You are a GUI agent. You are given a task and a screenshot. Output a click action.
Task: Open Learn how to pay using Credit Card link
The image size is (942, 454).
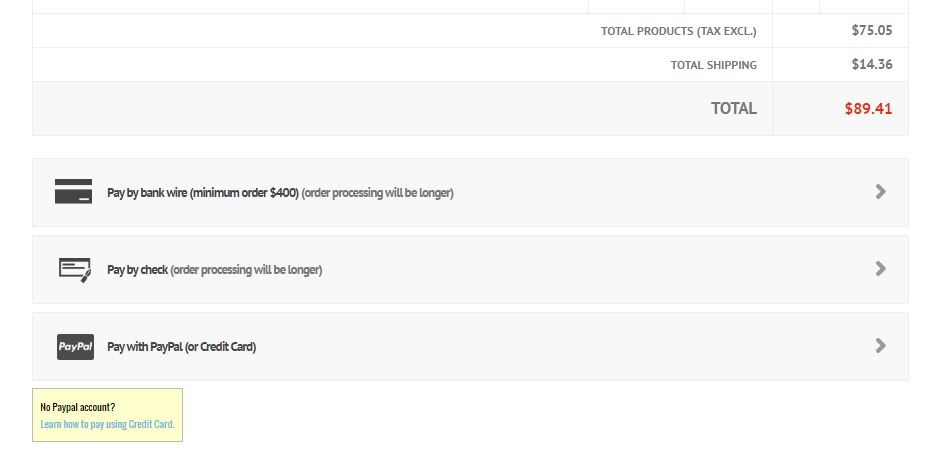click(x=107, y=424)
